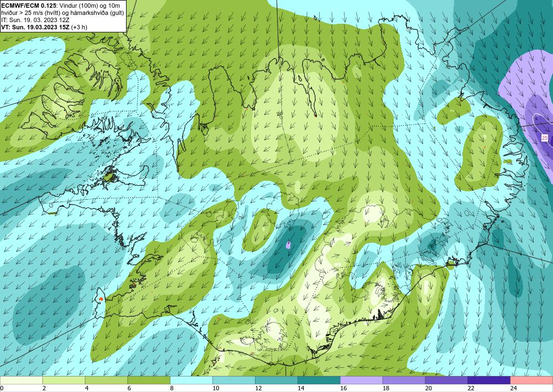Click the light cyan 8–10 legend swatch
Image resolution: width=553 pixels, height=392 pixels.
pos(191,380)
